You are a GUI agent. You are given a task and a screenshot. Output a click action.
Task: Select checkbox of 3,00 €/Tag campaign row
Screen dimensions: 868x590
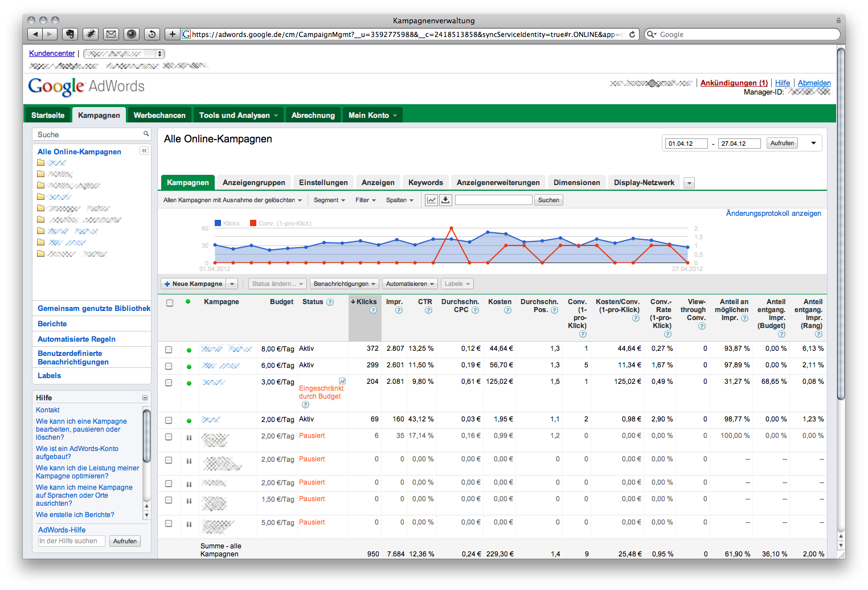tap(169, 383)
